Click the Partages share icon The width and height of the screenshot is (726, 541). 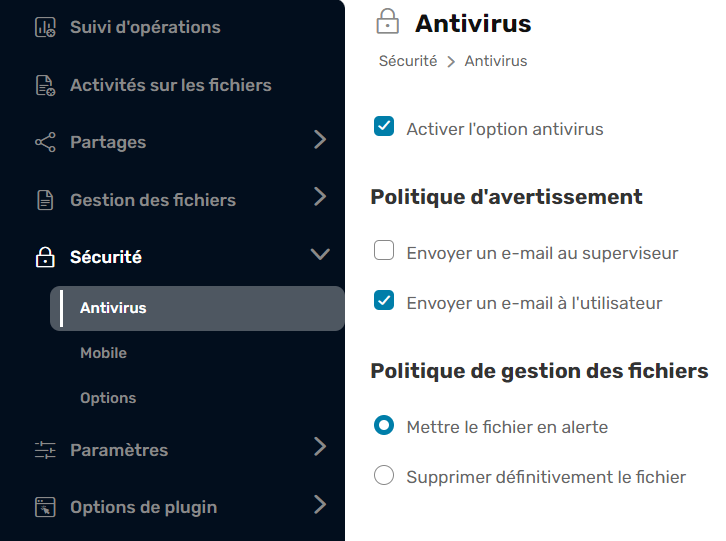(45, 143)
